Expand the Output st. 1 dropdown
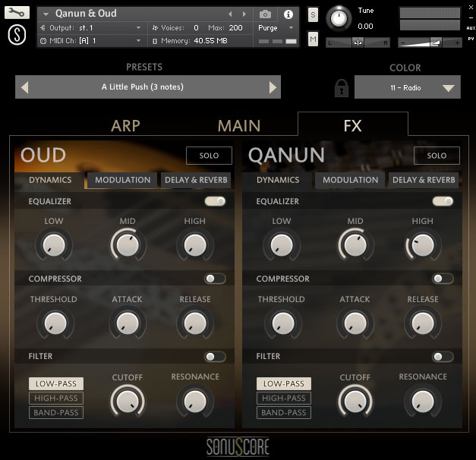 coord(138,28)
